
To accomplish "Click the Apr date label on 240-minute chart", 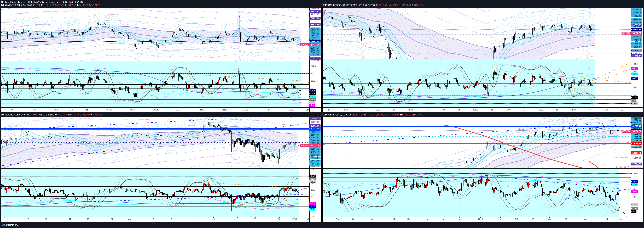I will tap(130, 219).
